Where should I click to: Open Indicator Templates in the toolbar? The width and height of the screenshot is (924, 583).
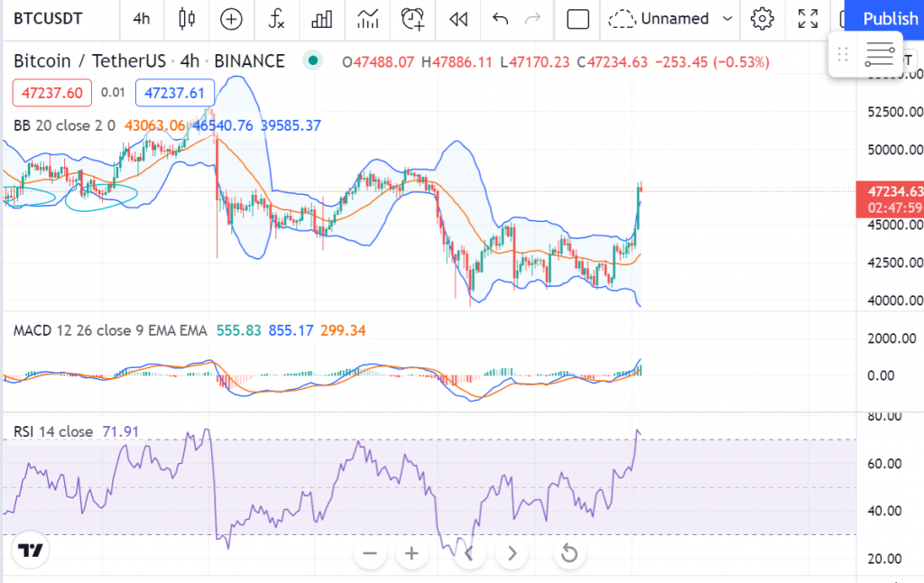pos(367,18)
